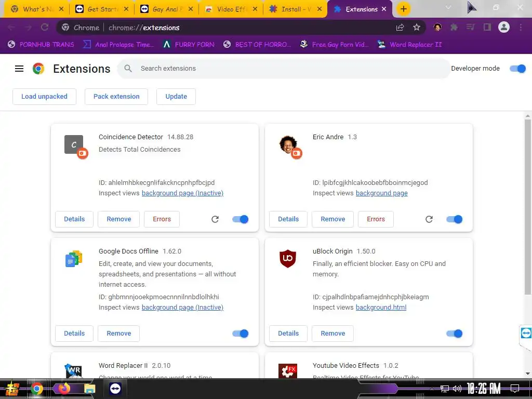Click the Update button
This screenshot has width=532, height=399.
(176, 97)
